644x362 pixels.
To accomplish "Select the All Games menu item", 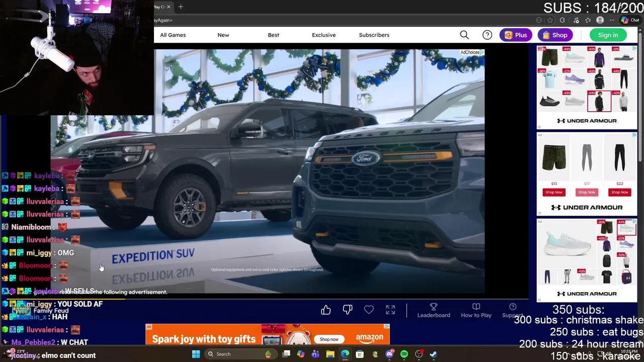I will 173,35.
